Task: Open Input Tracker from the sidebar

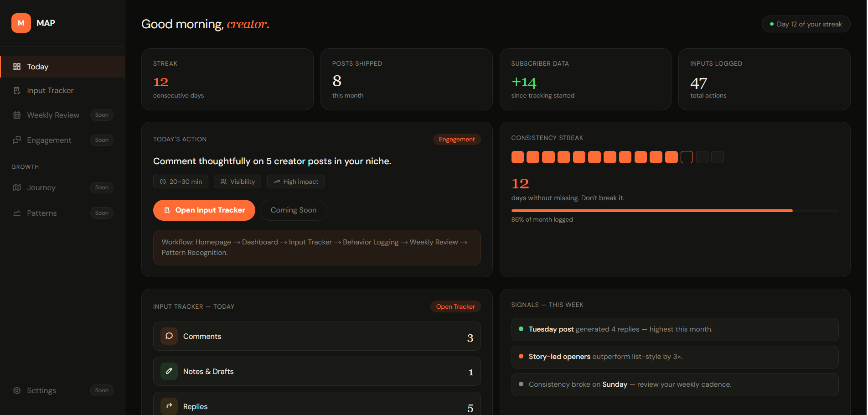Action: [62, 90]
